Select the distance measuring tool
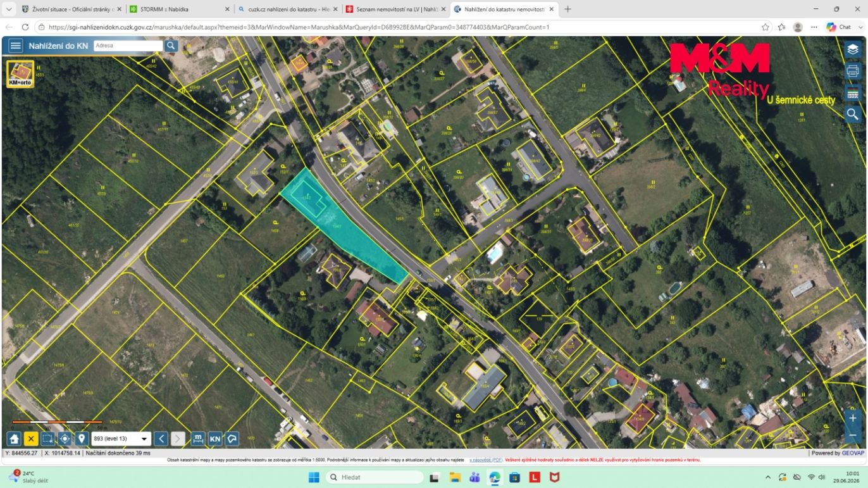Image resolution: width=868 pixels, height=488 pixels. click(198, 439)
